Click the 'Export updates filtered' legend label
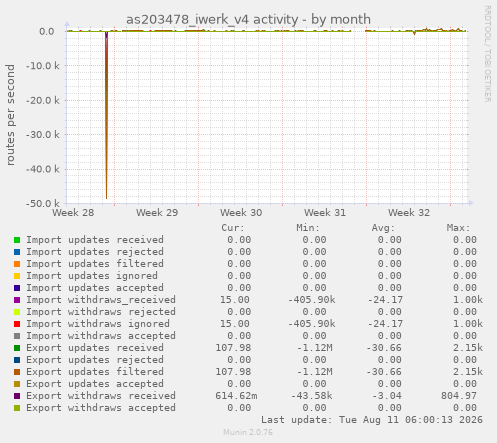This screenshot has width=497, height=443. [95, 372]
